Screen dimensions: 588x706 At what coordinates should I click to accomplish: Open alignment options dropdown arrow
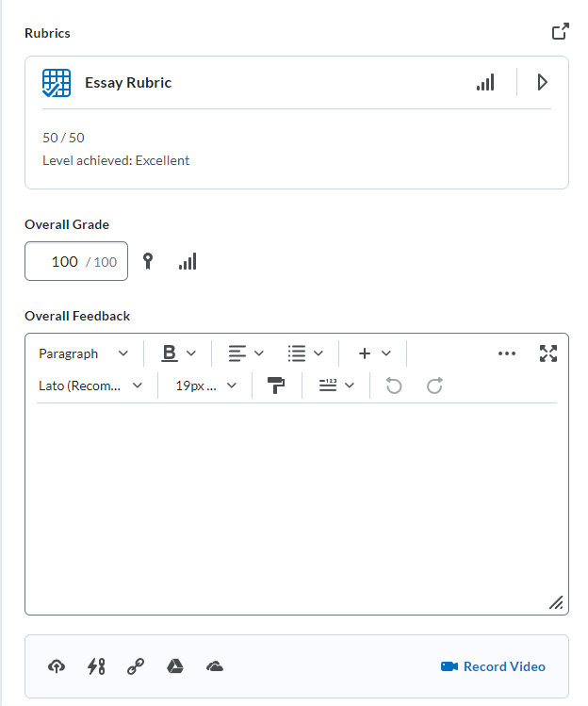(259, 353)
